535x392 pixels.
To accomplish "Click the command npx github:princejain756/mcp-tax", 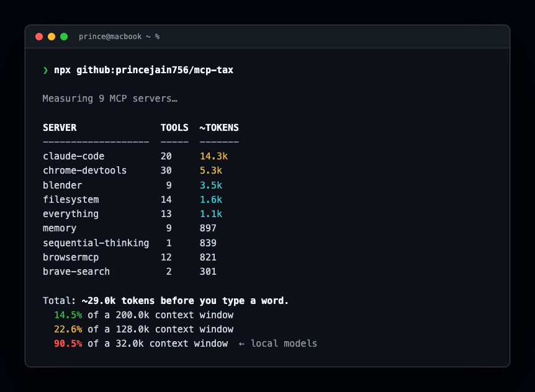I will (143, 70).
